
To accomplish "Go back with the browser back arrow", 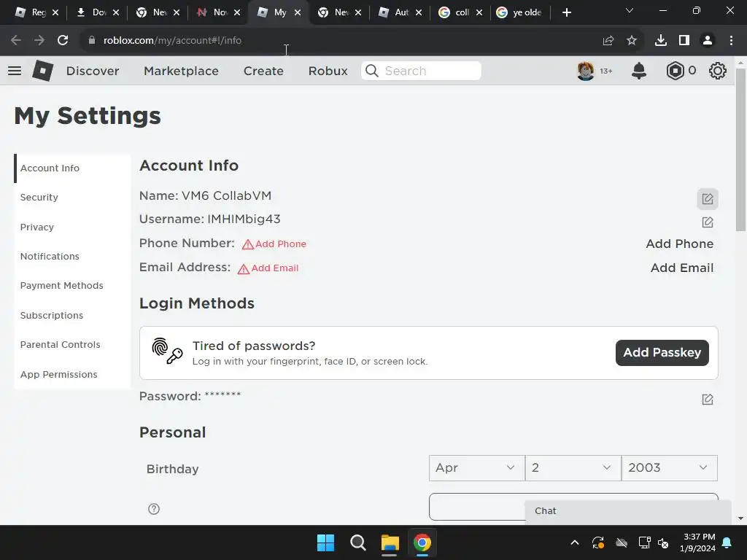I will (16, 40).
